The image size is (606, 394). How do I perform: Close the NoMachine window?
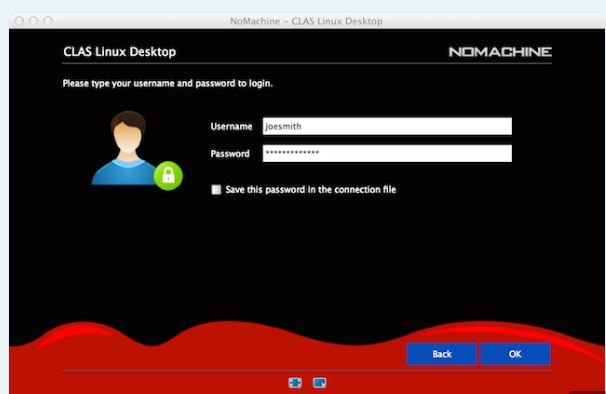19,20
